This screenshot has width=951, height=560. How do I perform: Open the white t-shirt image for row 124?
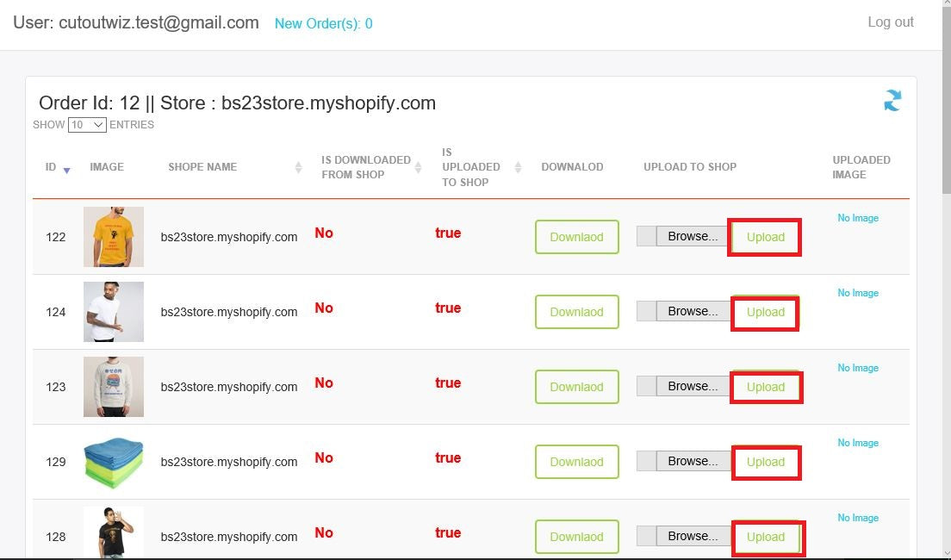point(114,312)
